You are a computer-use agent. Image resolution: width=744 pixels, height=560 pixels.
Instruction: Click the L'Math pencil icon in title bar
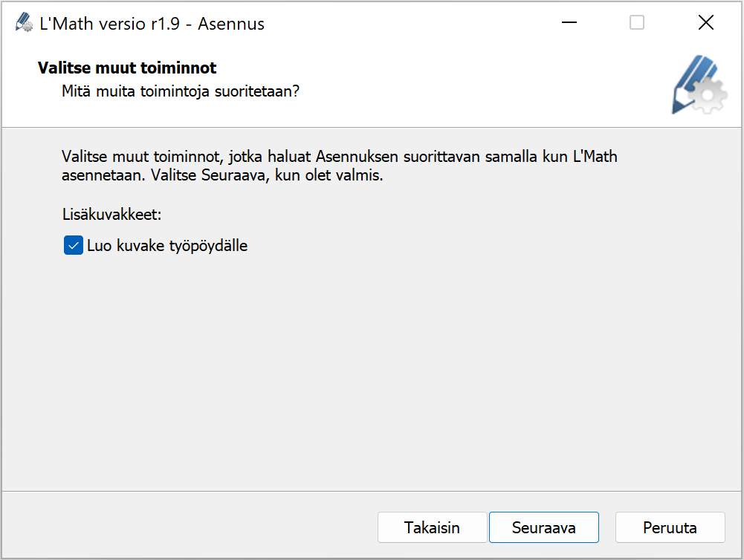click(24, 23)
